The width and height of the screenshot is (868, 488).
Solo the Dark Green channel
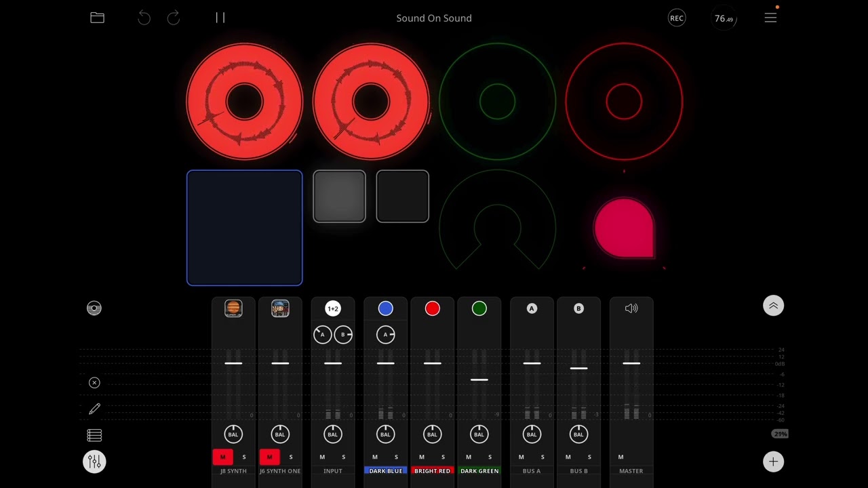pyautogui.click(x=490, y=457)
